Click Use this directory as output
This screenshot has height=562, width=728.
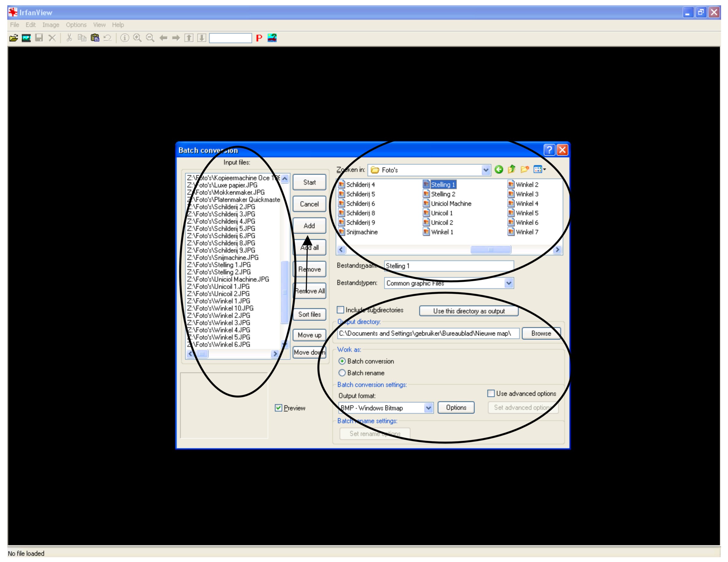tap(469, 311)
